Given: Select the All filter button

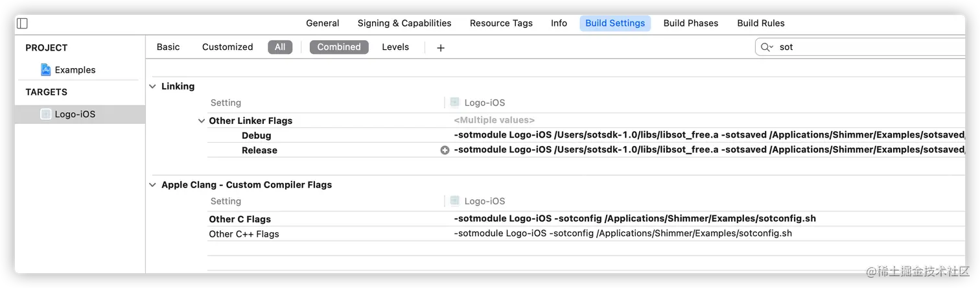Looking at the screenshot, I should [280, 47].
